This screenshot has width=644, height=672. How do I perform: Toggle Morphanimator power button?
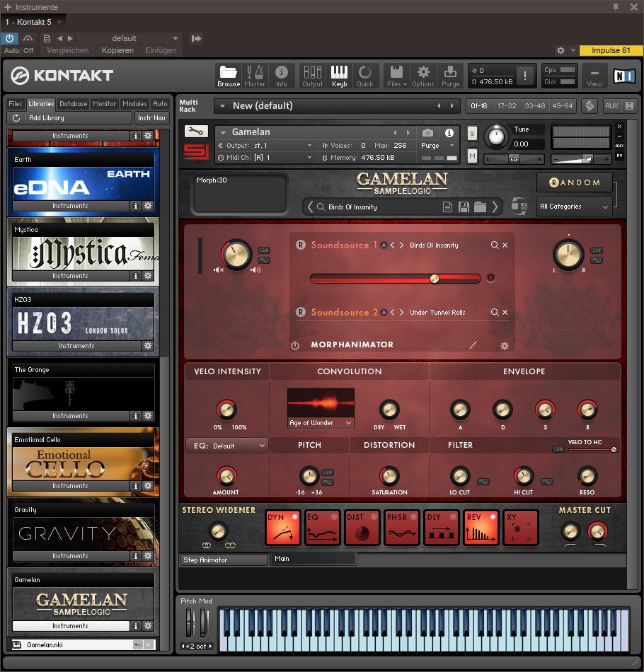tap(295, 345)
